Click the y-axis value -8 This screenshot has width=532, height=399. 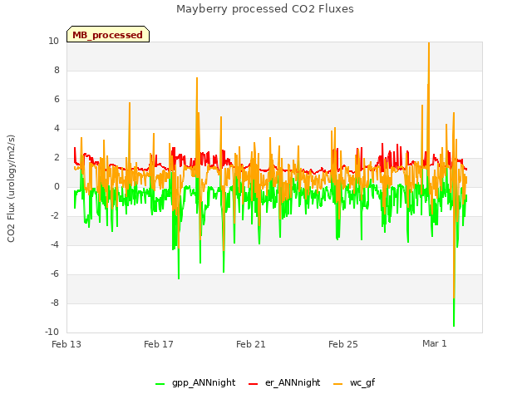tap(55, 303)
